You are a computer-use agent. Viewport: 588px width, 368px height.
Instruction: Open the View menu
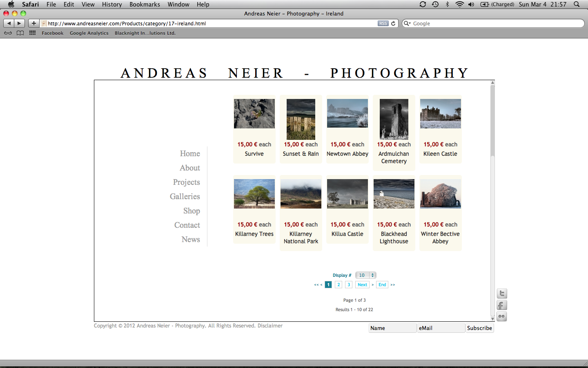[x=88, y=4]
